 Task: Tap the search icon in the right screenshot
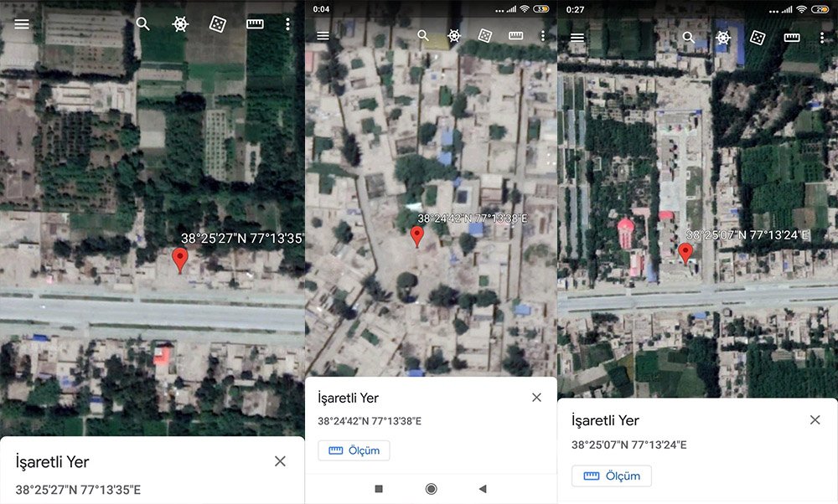tap(689, 39)
